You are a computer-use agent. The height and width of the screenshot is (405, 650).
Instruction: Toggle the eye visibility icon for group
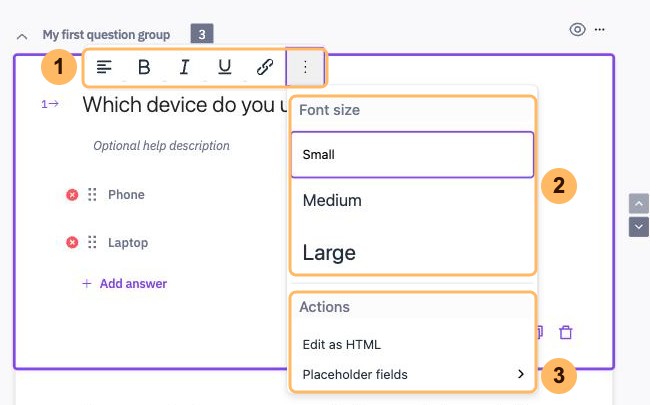(x=577, y=29)
